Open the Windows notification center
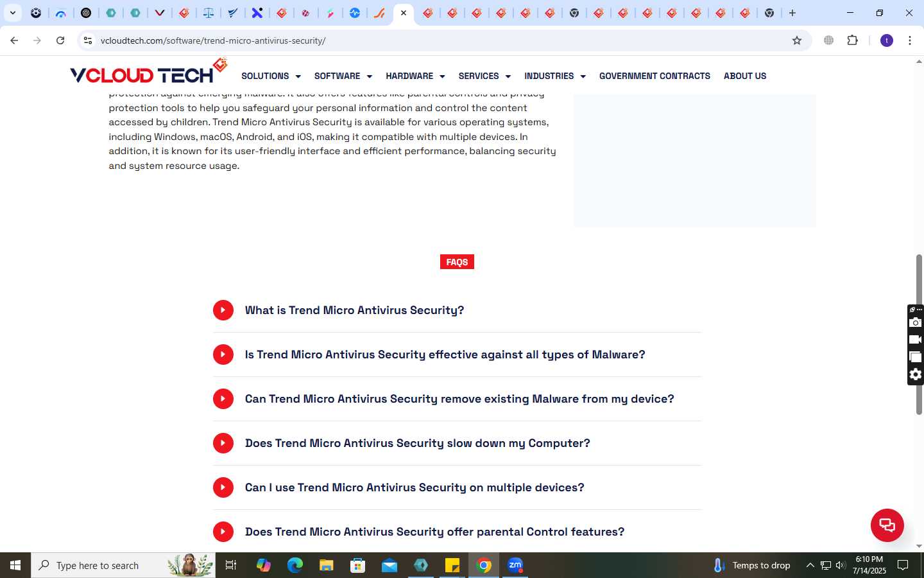This screenshot has width=924, height=578. click(x=903, y=565)
